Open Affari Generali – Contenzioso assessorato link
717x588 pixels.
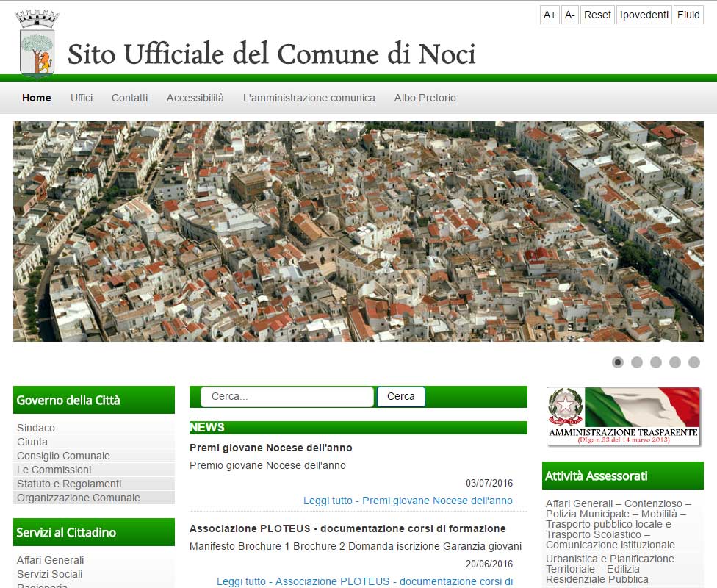tap(619, 524)
